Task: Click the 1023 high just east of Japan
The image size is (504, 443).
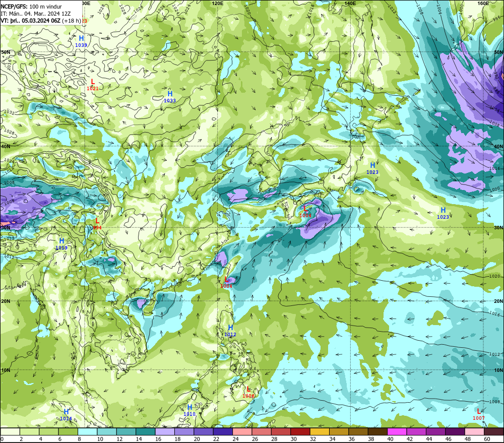Action: 372,168
